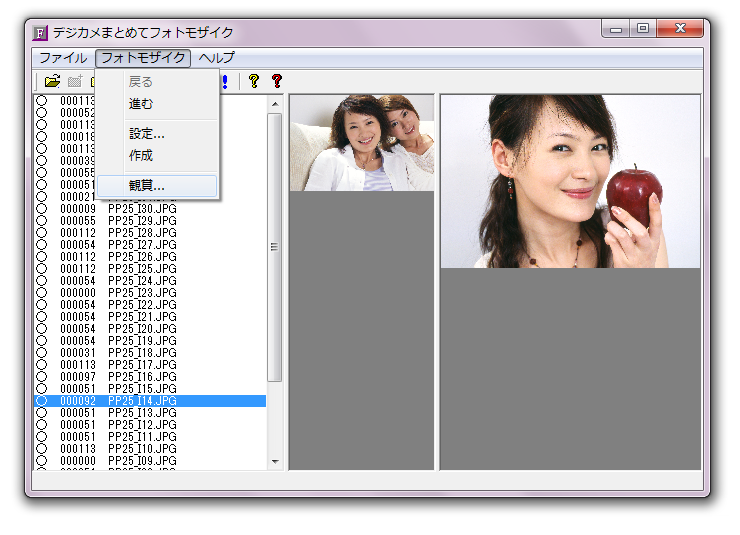Minimize the デジカメまとめてフォトモザイク window
This screenshot has width=740, height=535.
[616, 29]
